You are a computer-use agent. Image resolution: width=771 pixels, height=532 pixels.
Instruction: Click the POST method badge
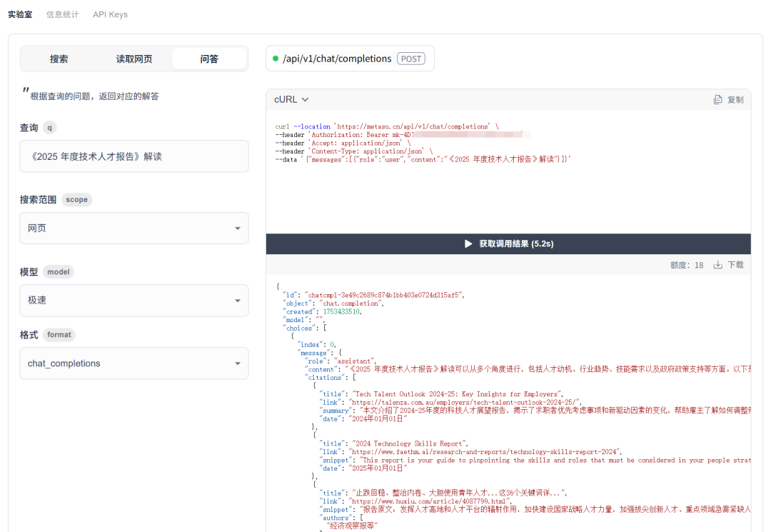[x=413, y=59]
